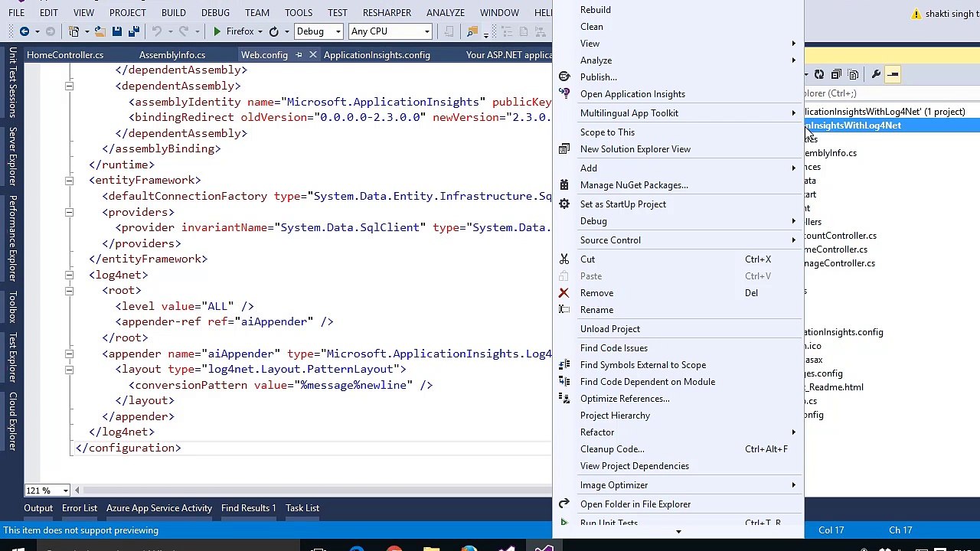Click the Save All icon in toolbar

(x=133, y=31)
